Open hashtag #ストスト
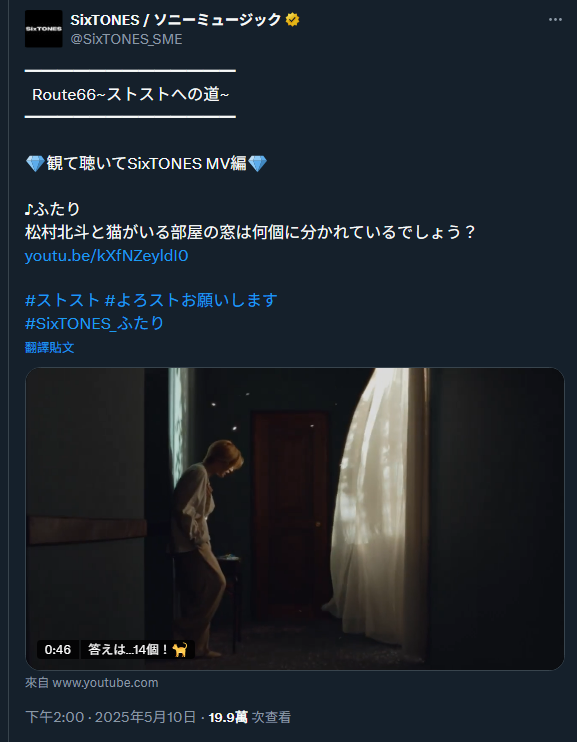The image size is (577, 742). pos(62,300)
